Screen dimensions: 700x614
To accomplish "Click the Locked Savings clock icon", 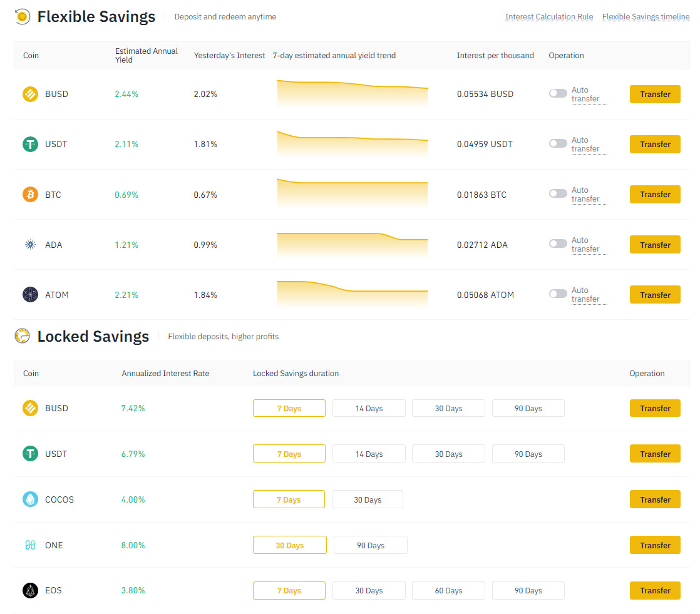I will (23, 335).
